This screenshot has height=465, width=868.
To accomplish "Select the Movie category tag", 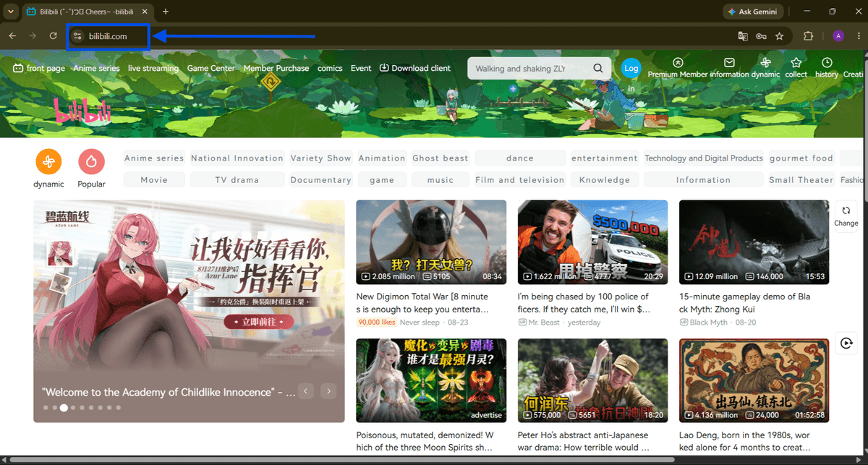I will click(x=154, y=180).
